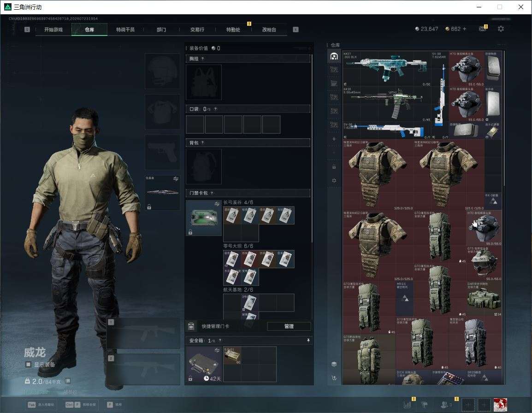Click the loadout panel vertical scrollbar

312,148
